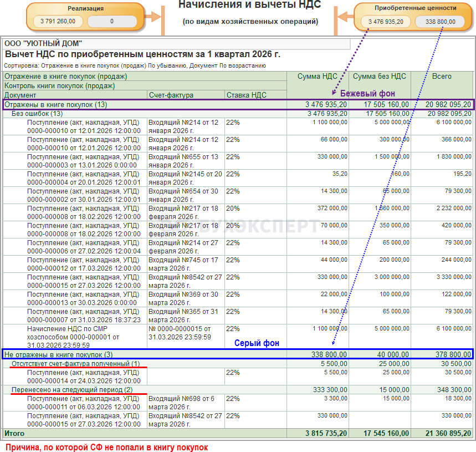This screenshot has width=476, height=452.
Task: Click the Документ column header
Action: point(20,95)
